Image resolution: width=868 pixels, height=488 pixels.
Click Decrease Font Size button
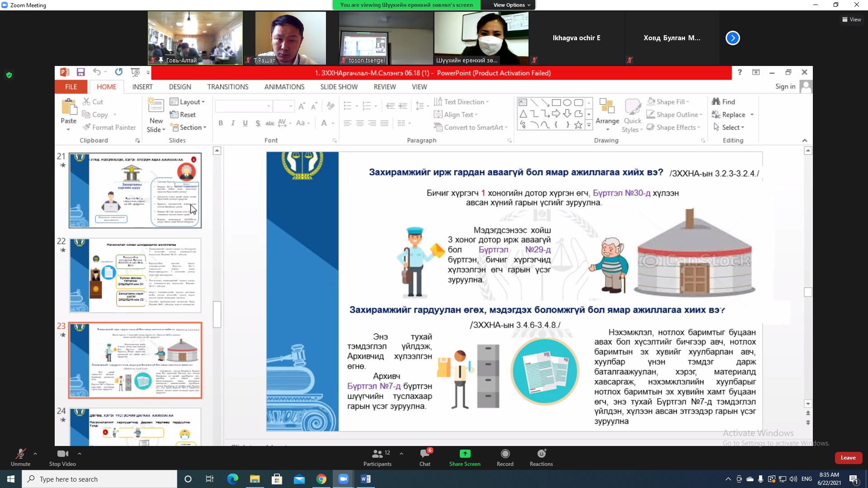(x=314, y=106)
